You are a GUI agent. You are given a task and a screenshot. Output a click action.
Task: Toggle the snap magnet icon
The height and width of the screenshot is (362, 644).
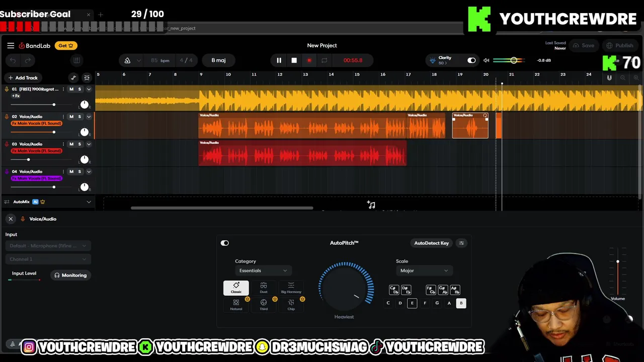point(609,78)
